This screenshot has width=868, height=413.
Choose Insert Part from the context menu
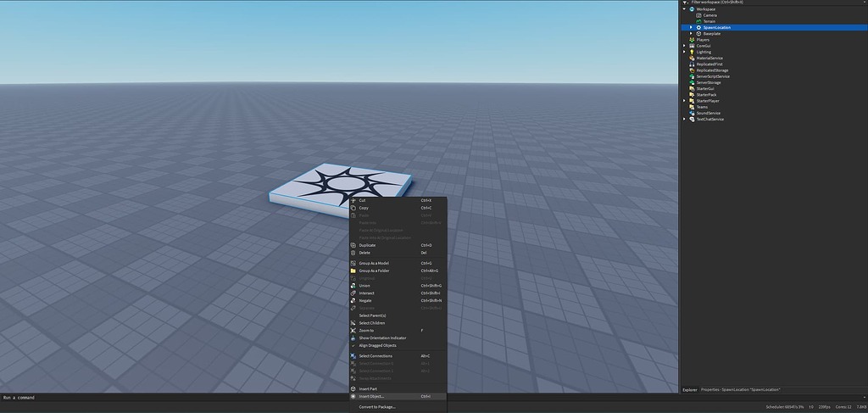coord(398,388)
